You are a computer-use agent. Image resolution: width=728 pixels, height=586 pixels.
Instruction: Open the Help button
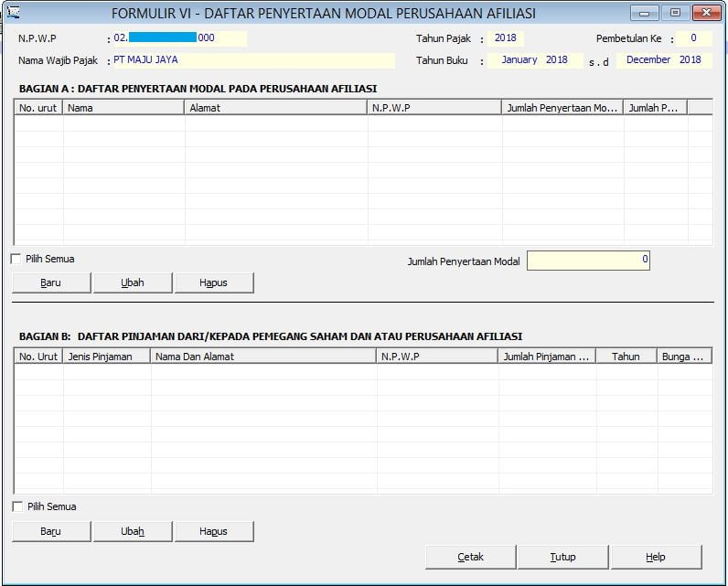[656, 557]
